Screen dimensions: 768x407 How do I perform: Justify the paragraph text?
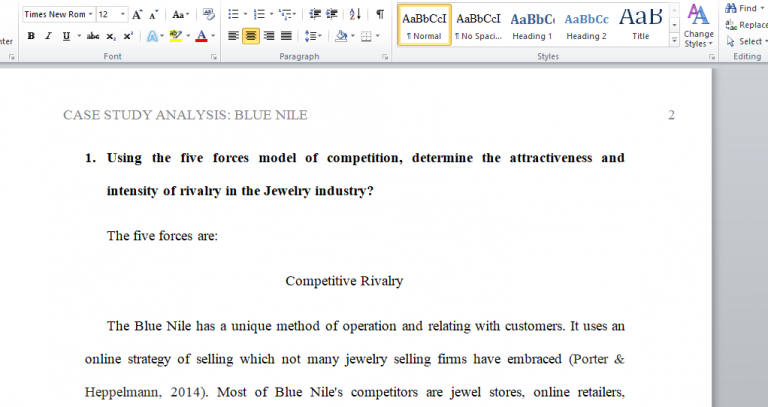(287, 36)
